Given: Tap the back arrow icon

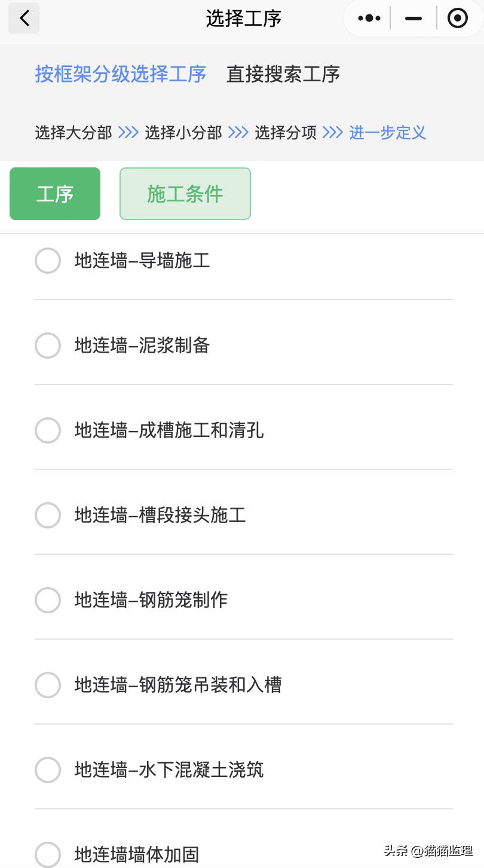Looking at the screenshot, I should tap(24, 19).
